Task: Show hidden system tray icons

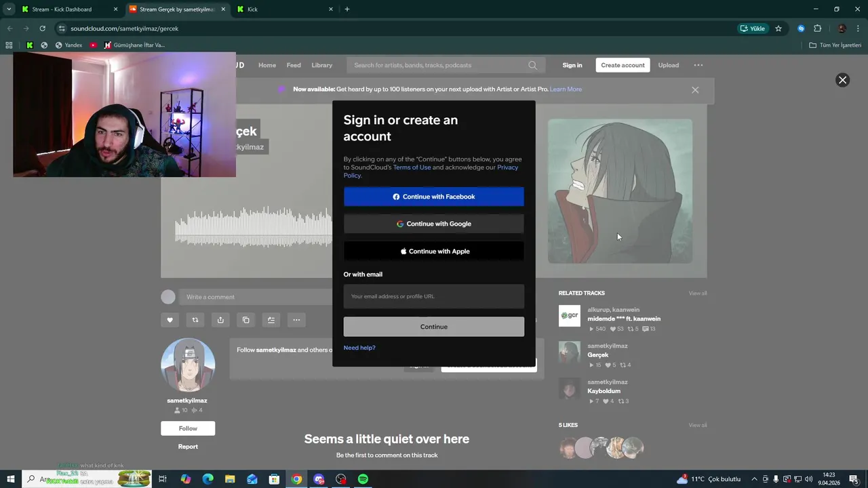Action: (x=754, y=479)
